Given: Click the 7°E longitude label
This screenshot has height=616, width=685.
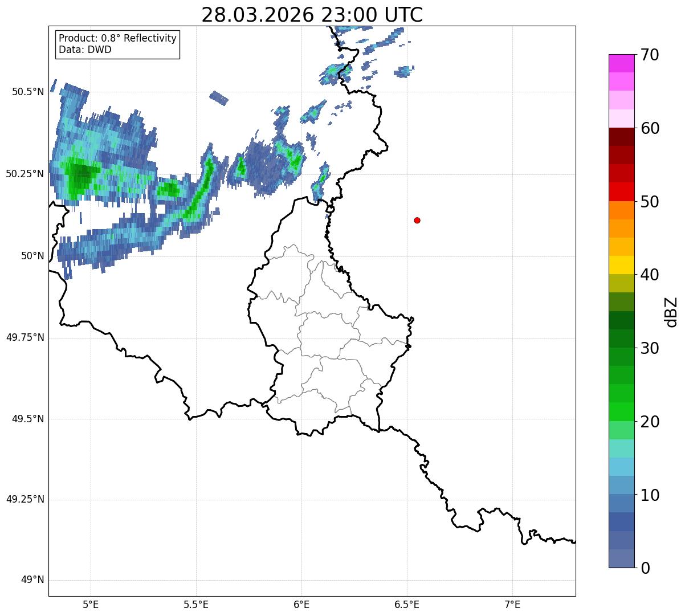Looking at the screenshot, I should [x=512, y=604].
